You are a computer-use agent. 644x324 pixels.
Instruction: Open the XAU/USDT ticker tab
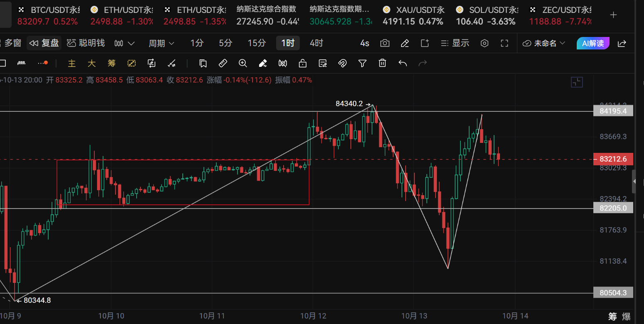[x=413, y=15]
